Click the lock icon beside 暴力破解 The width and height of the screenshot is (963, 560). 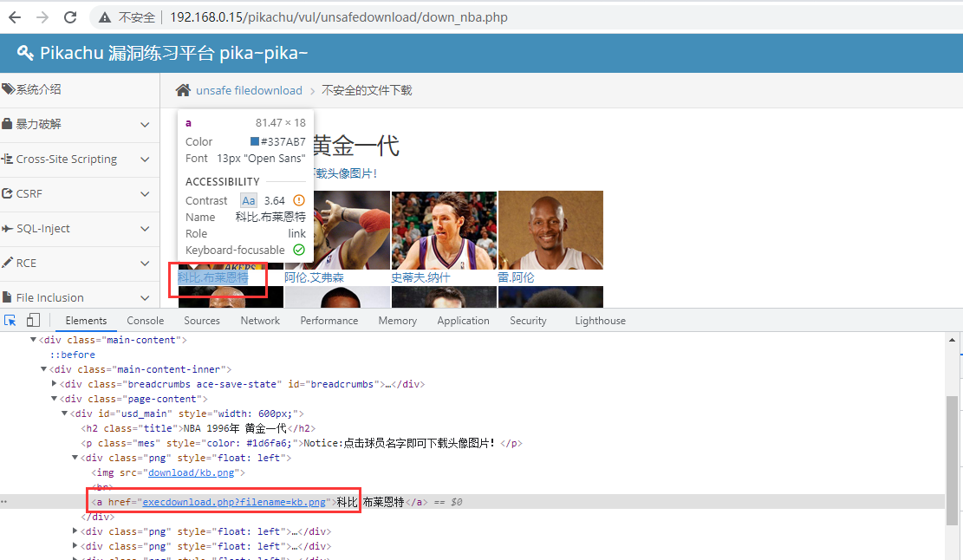pos(8,125)
